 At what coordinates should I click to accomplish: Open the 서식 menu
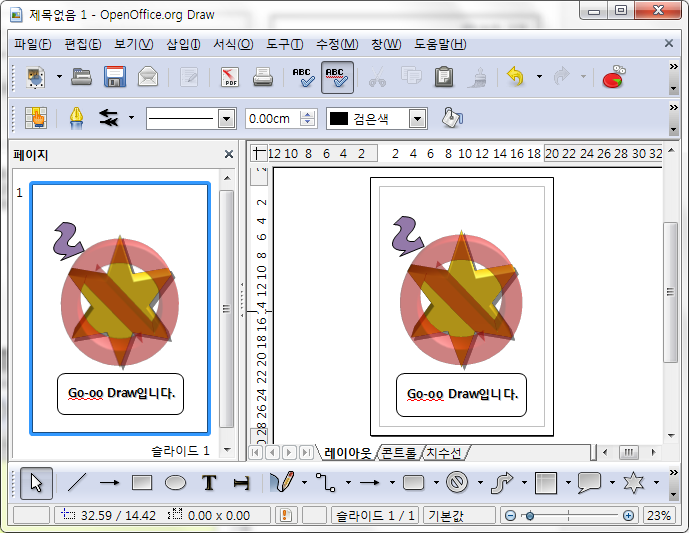[x=233, y=44]
